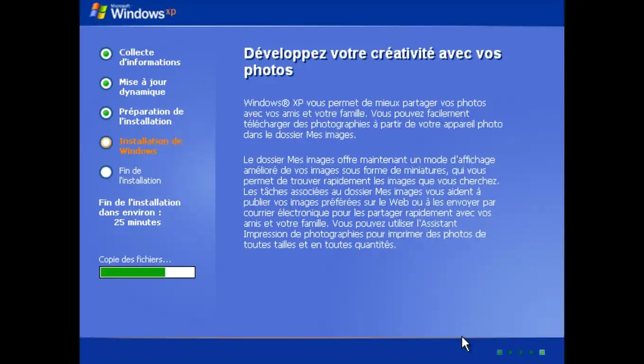
Task: Click the Préparation de l'installation step label
Action: pos(151,116)
